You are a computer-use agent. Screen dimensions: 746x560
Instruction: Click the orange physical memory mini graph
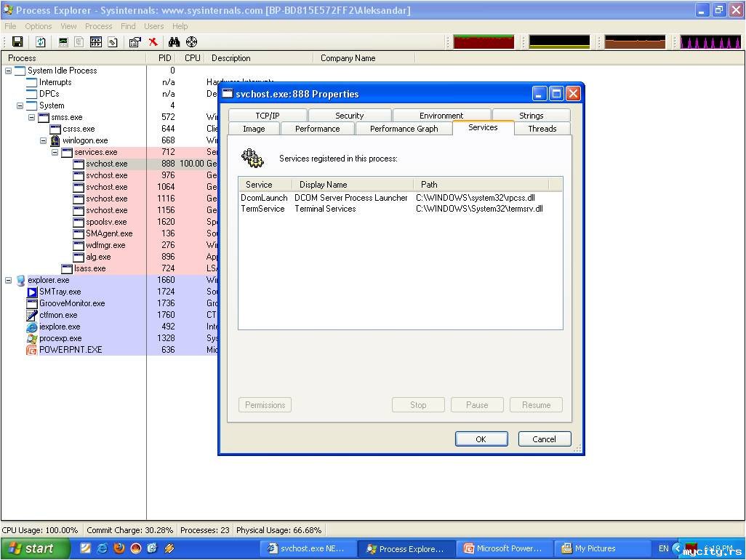point(635,42)
